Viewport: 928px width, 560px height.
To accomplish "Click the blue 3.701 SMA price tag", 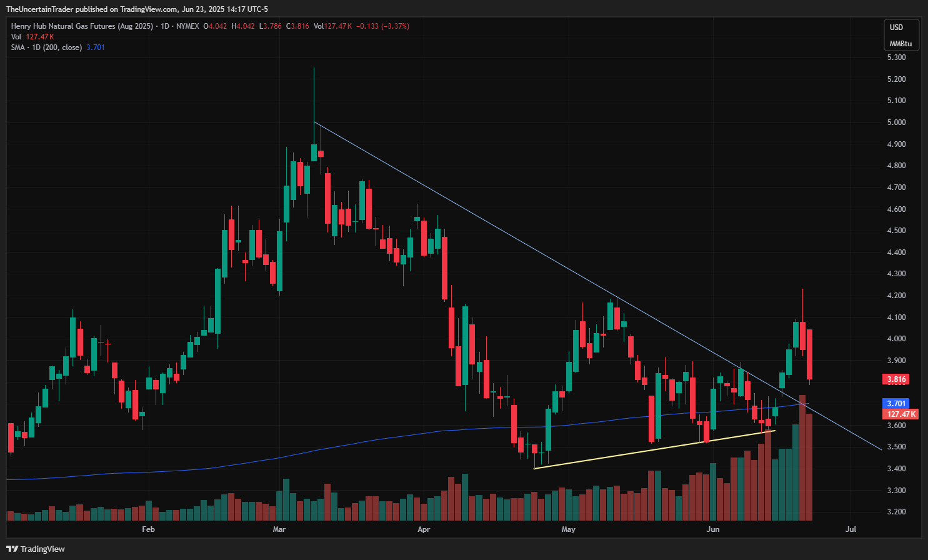I will pyautogui.click(x=896, y=404).
